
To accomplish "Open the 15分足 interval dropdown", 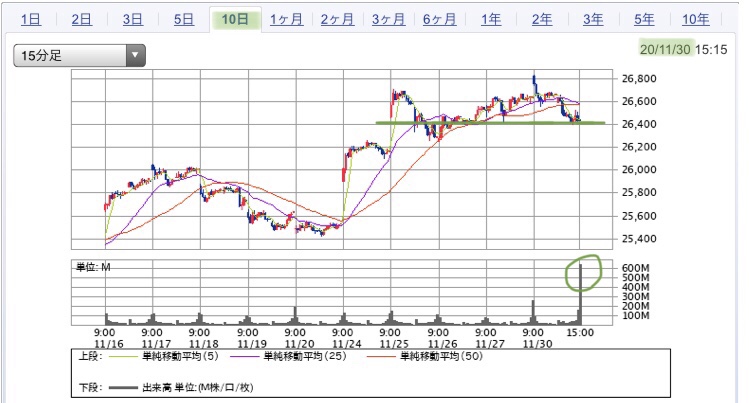I will click(79, 55).
